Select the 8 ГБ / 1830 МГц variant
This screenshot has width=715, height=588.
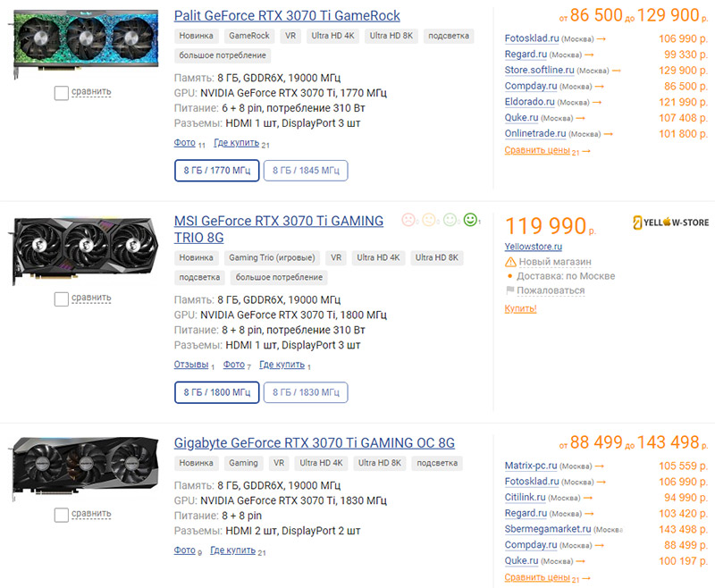pyautogui.click(x=305, y=392)
